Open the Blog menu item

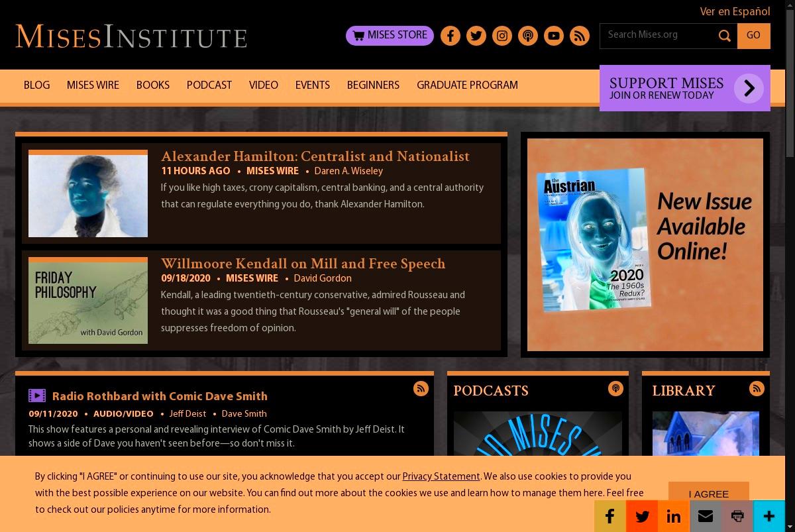(36, 85)
